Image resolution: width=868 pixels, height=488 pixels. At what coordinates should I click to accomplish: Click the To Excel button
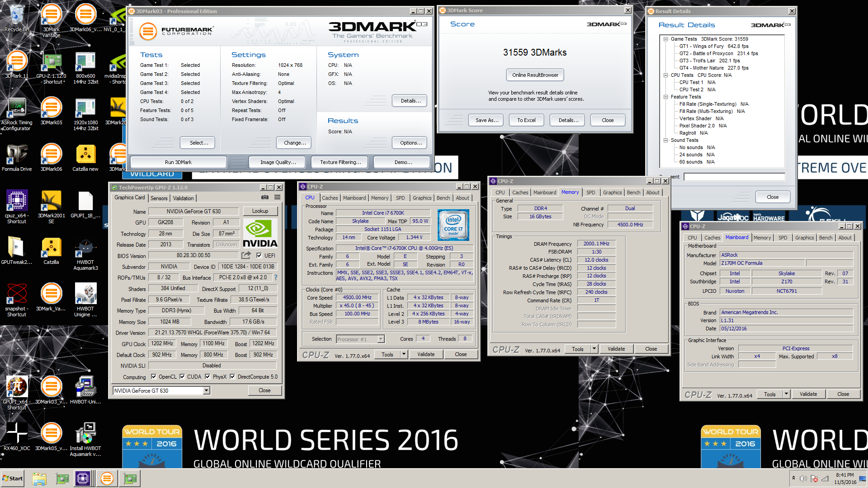[x=526, y=120]
